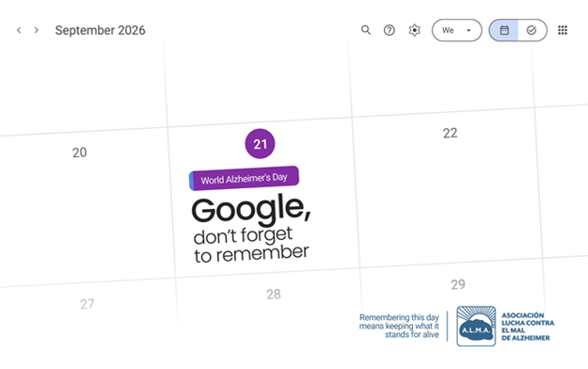Click 'Remembering this day' tagline text
Viewport: 588px width, 369px height.
399,326
